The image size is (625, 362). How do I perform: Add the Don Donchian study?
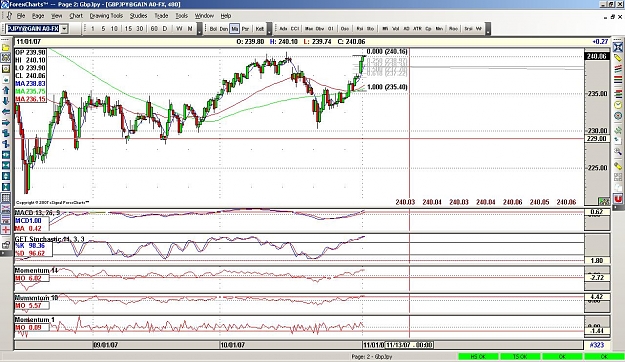[224, 29]
